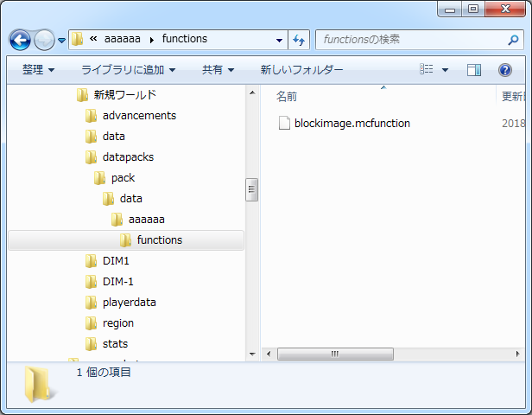Open the help question mark icon

(505, 70)
